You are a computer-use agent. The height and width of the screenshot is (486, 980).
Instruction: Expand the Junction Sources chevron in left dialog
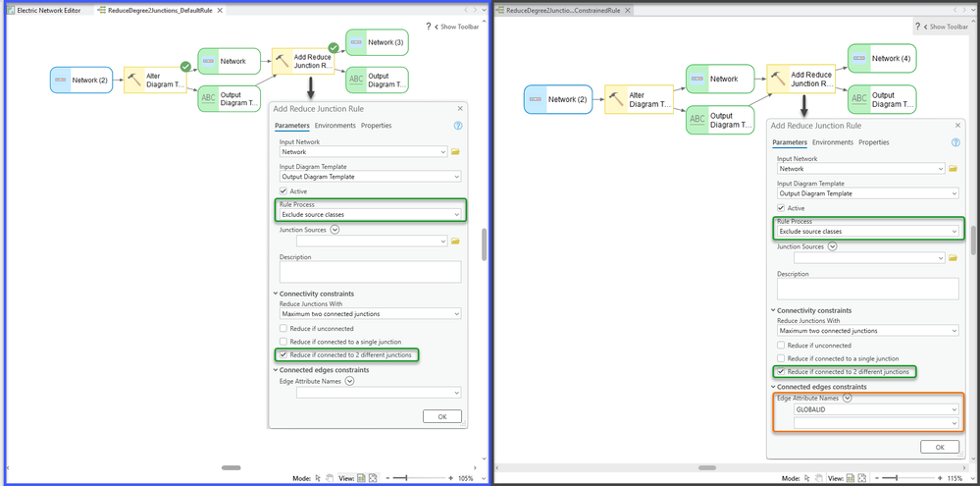335,230
